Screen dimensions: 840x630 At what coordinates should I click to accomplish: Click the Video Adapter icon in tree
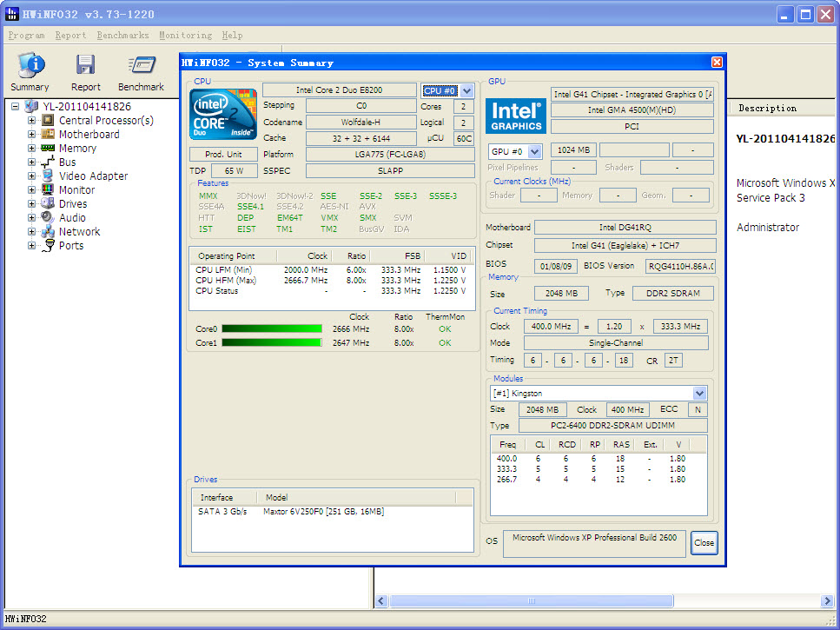(48, 176)
